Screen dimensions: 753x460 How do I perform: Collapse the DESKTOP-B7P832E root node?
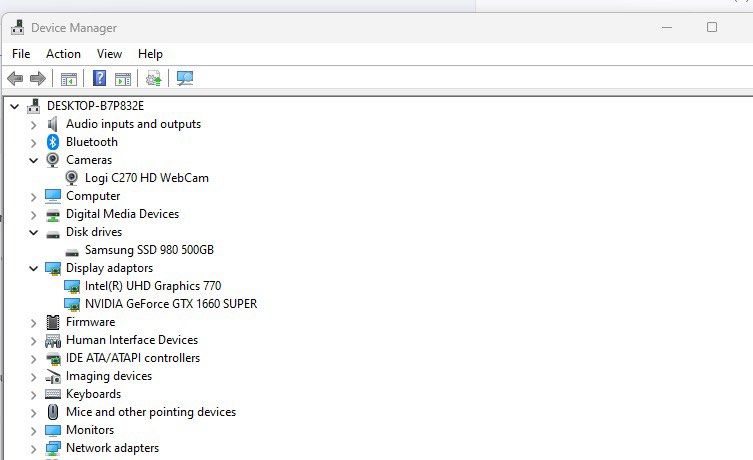[14, 107]
